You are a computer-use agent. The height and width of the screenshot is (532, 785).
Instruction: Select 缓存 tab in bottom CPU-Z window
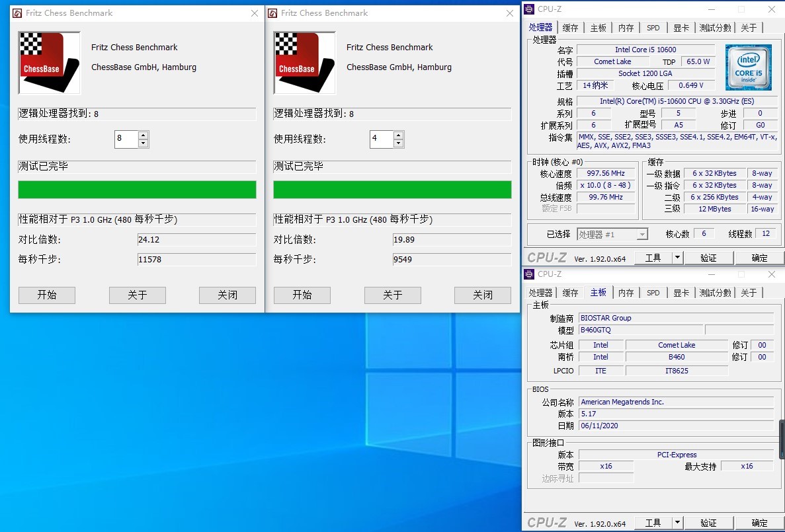pos(570,293)
